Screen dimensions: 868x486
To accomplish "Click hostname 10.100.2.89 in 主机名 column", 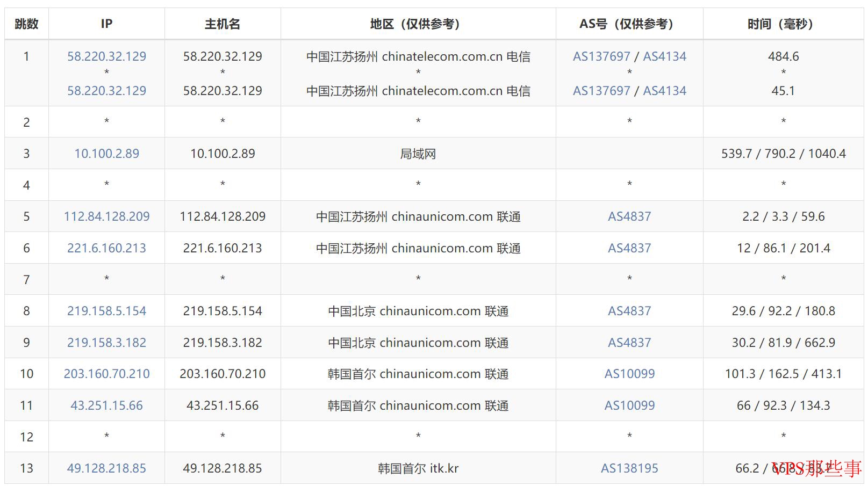I will pyautogui.click(x=223, y=154).
